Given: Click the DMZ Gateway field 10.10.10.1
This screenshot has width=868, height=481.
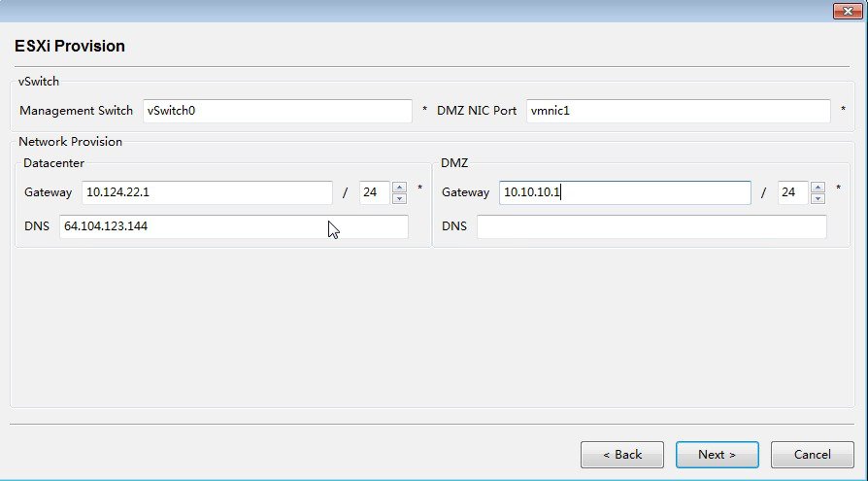Looking at the screenshot, I should (x=625, y=192).
